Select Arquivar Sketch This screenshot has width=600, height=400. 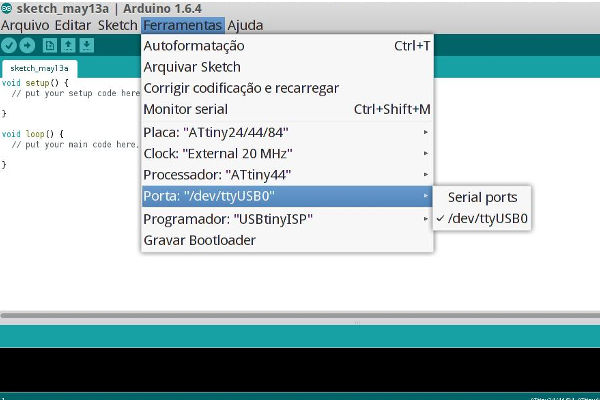click(287, 67)
